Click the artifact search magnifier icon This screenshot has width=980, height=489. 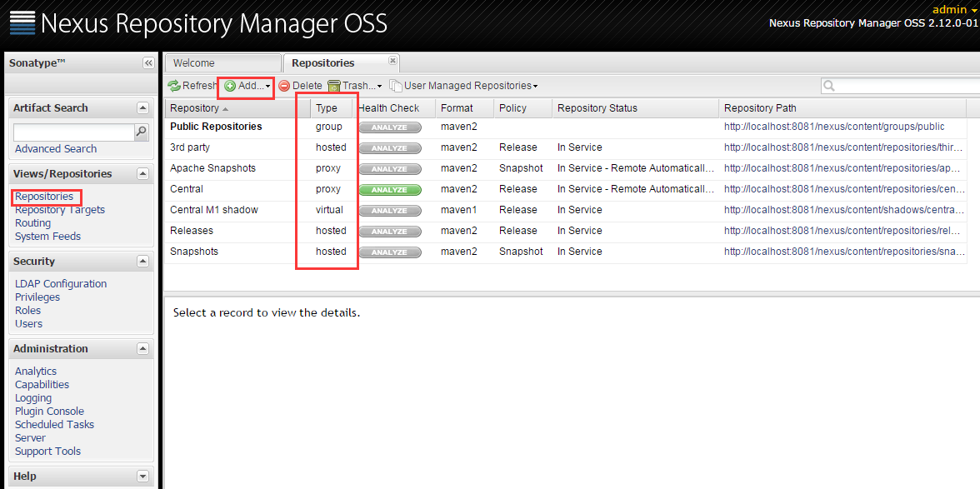point(142,132)
